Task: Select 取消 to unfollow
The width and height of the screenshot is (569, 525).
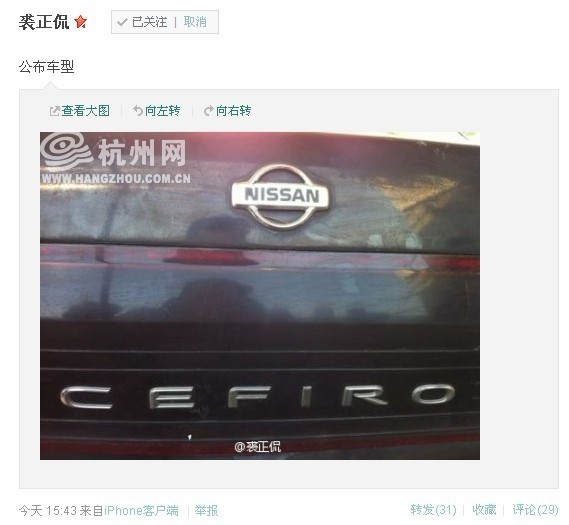Action: click(195, 22)
